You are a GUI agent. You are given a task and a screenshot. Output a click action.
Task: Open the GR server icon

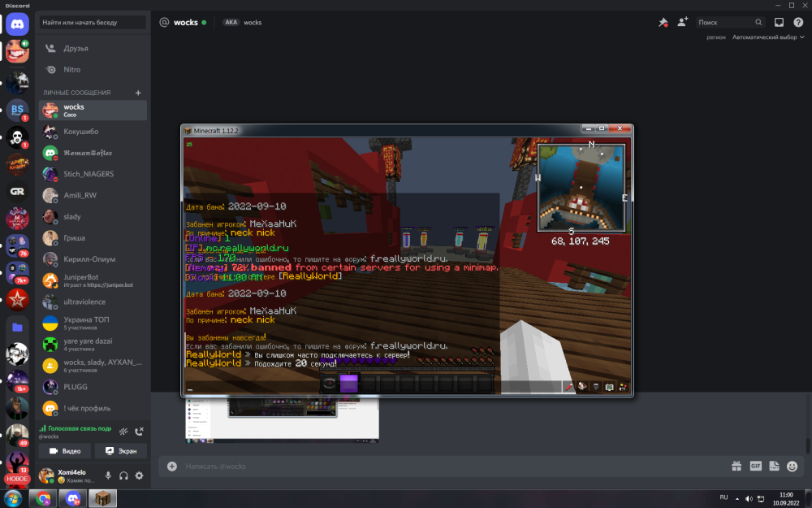[x=17, y=191]
